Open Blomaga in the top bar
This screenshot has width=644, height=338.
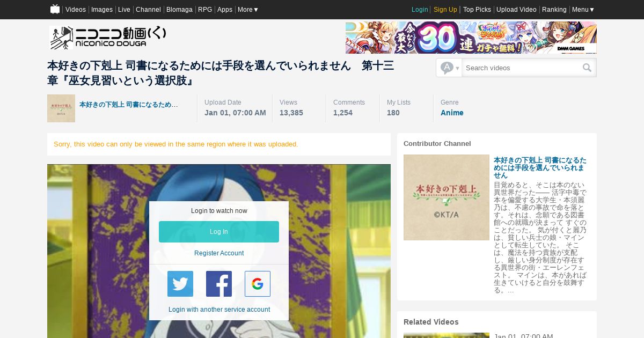point(179,10)
